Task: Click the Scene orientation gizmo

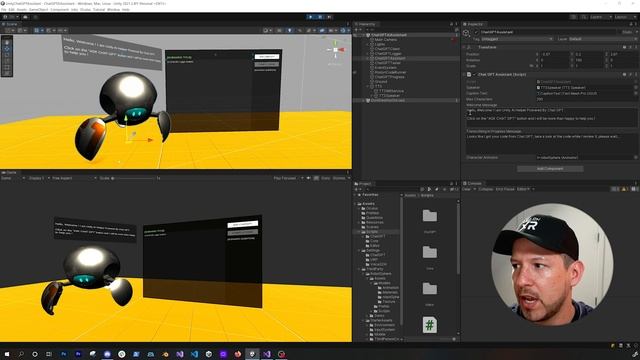Action: pyautogui.click(x=336, y=50)
